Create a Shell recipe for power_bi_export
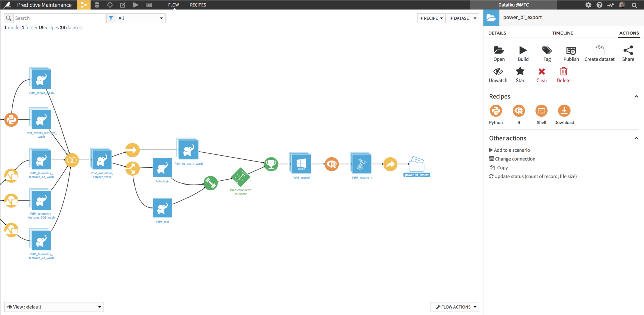The image size is (644, 315). pos(541,111)
